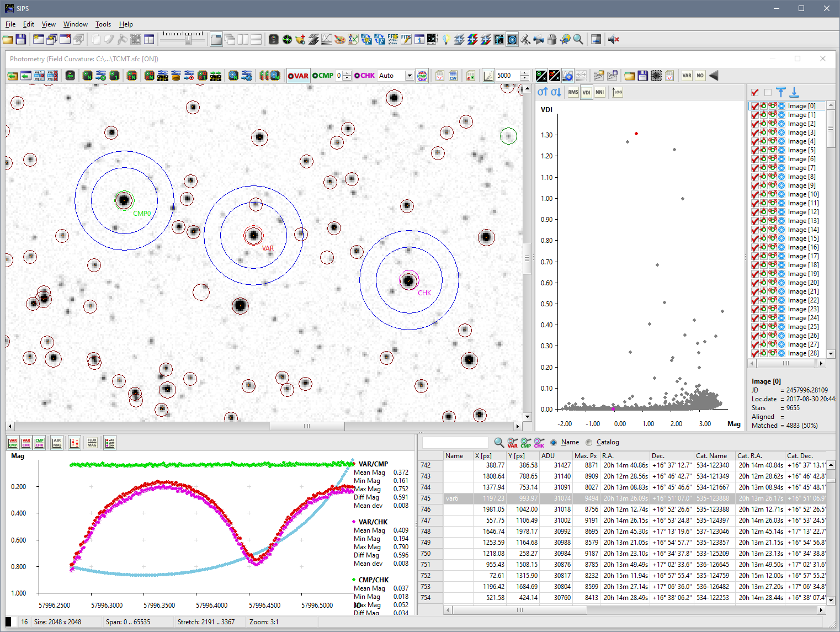Open the Auto dropdown next to CHK
This screenshot has width=840, height=632.
(x=409, y=76)
